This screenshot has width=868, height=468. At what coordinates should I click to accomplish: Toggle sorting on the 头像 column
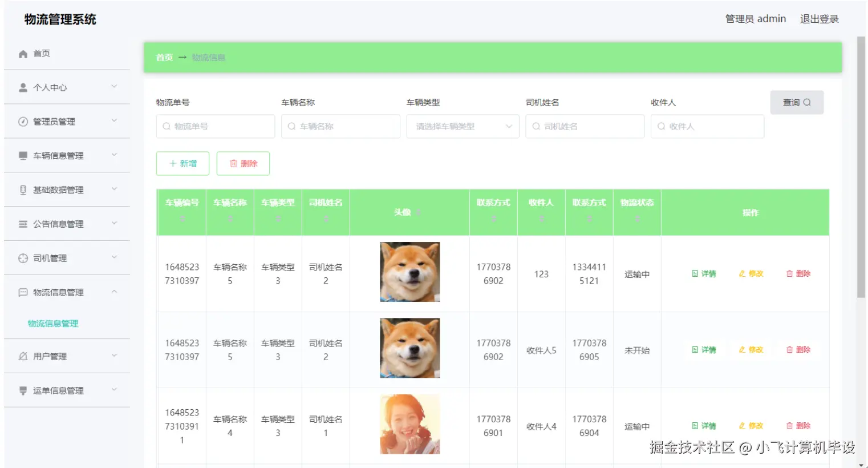pyautogui.click(x=419, y=212)
